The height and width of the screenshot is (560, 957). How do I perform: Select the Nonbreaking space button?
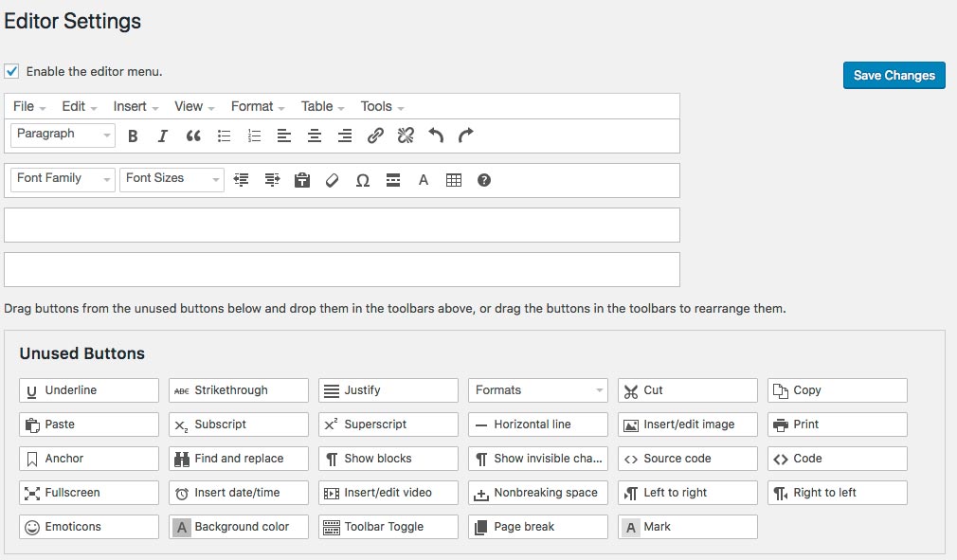point(537,493)
